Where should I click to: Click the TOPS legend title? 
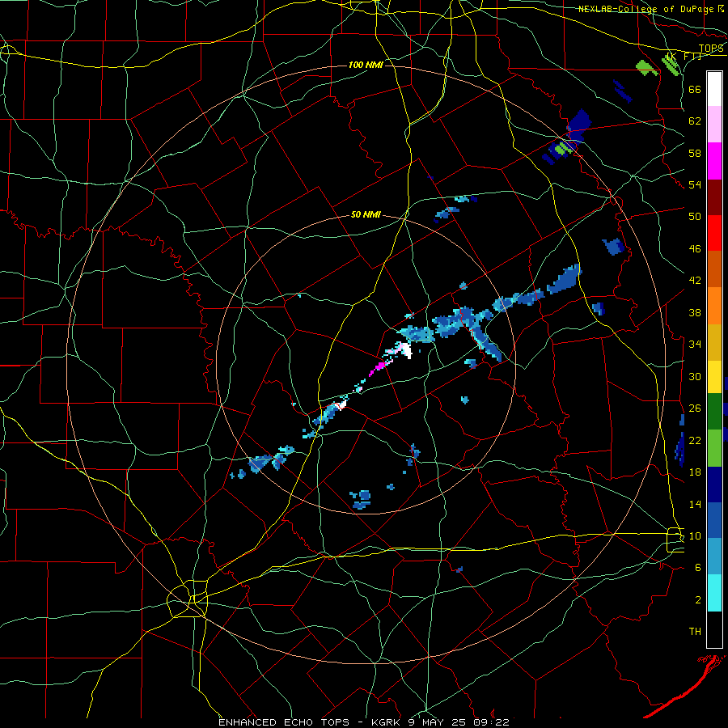(x=711, y=49)
